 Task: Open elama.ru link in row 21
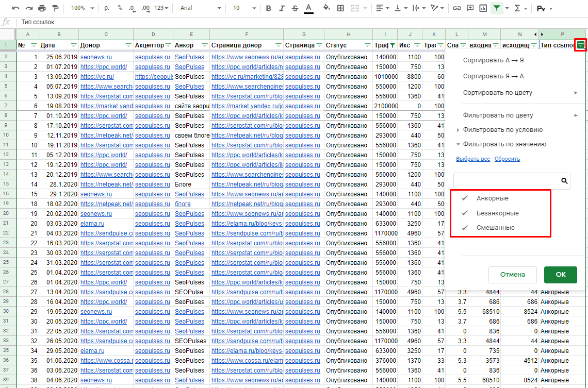click(x=92, y=224)
